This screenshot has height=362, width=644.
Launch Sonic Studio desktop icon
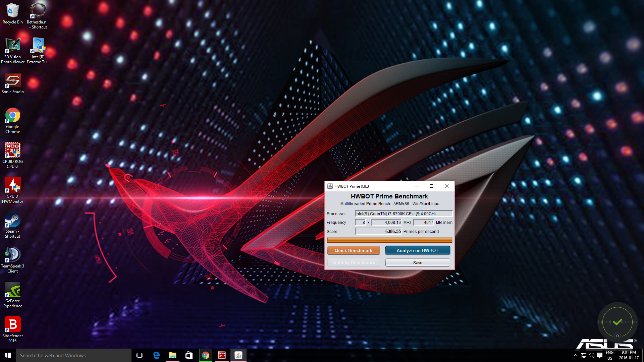coord(13,84)
